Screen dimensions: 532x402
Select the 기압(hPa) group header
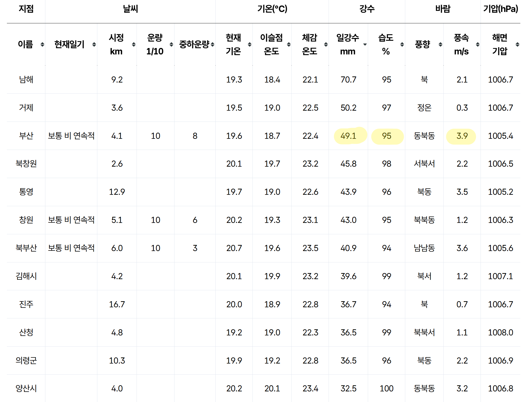501,9
